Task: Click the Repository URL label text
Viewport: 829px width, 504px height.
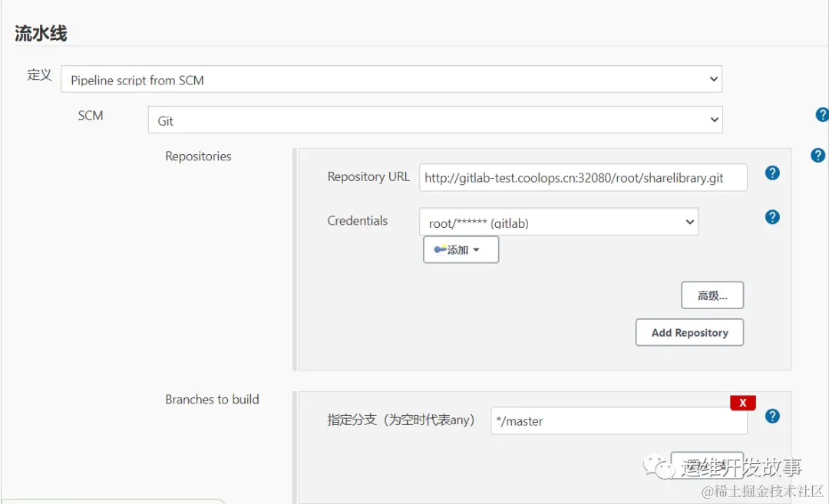Action: coord(368,176)
